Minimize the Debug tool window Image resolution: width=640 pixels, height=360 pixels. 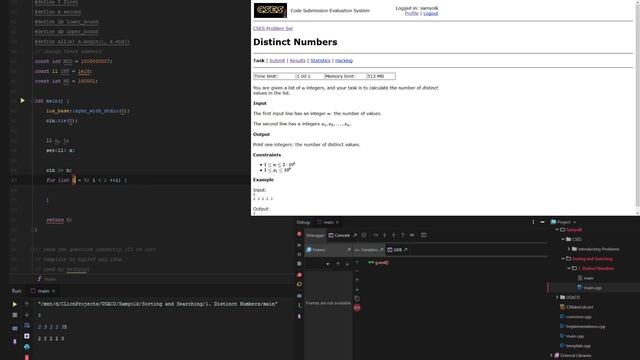(542, 222)
